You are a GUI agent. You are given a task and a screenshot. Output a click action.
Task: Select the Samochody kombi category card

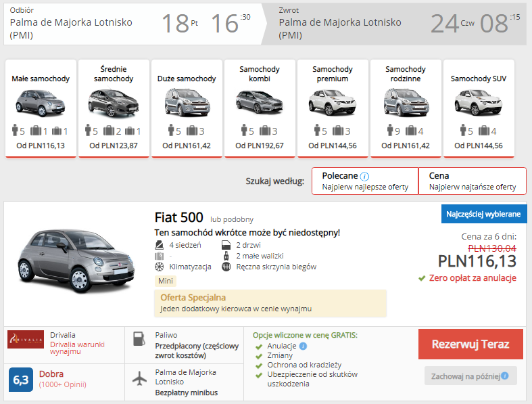click(260, 109)
